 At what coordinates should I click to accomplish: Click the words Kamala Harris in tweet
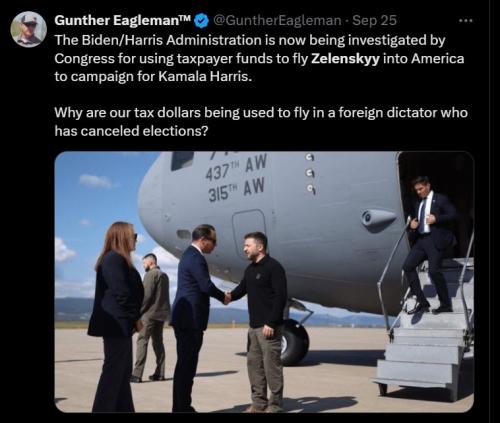(203, 77)
